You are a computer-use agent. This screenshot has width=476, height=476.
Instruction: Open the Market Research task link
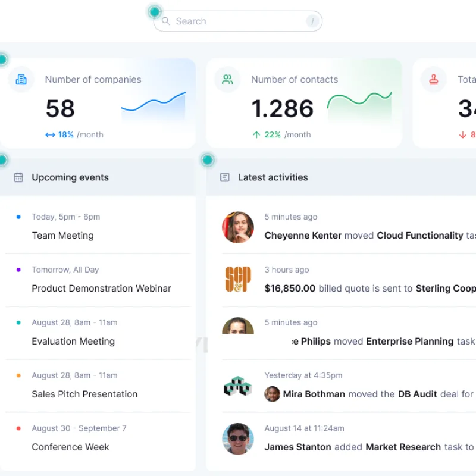click(x=403, y=447)
